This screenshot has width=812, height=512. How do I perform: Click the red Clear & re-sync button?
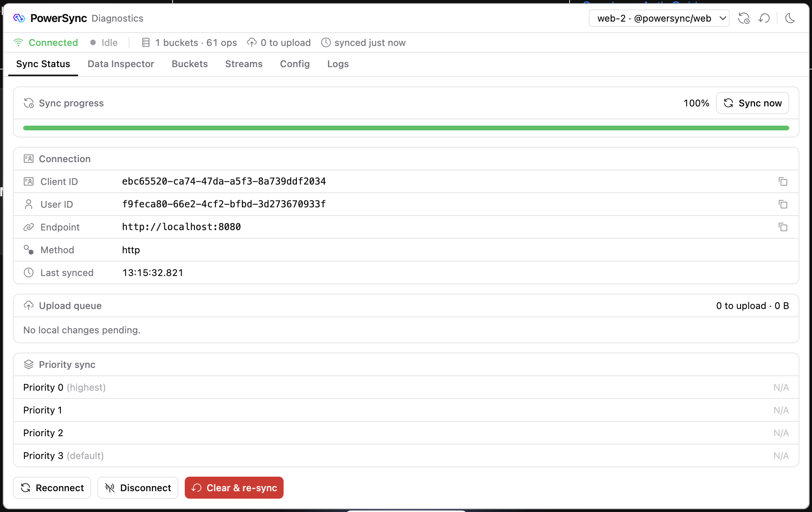click(x=234, y=488)
